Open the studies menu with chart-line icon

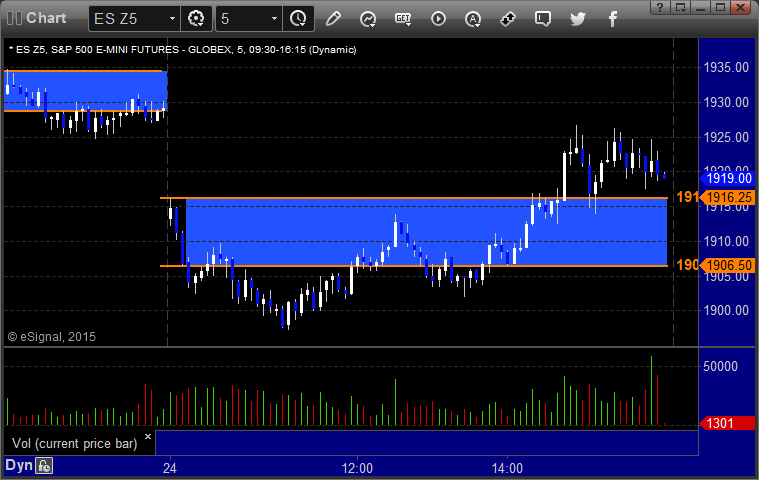coord(368,19)
